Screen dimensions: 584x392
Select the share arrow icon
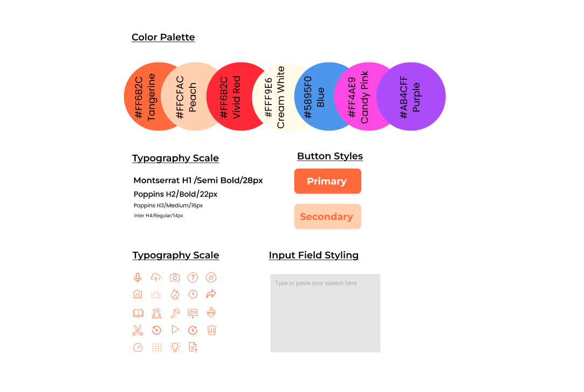click(211, 294)
